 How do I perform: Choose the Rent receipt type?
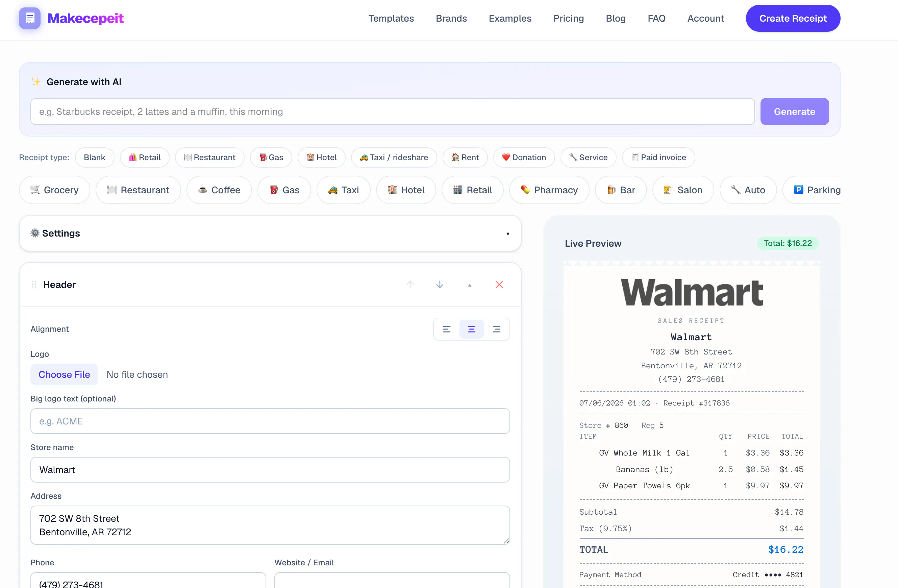coord(465,157)
